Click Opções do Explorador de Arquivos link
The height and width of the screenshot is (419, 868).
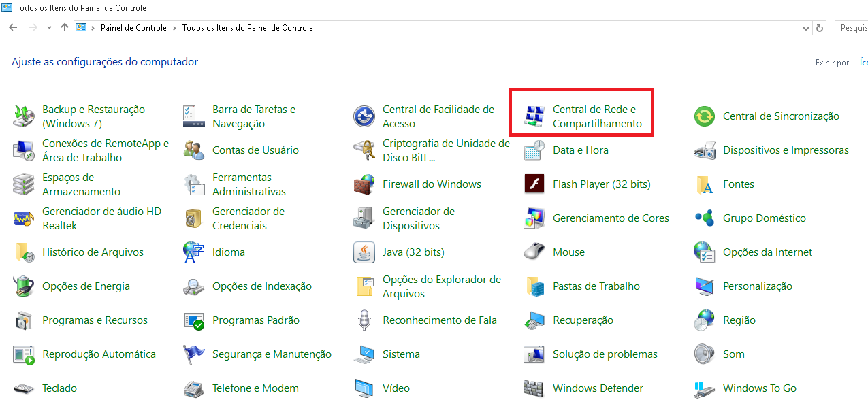click(x=442, y=286)
